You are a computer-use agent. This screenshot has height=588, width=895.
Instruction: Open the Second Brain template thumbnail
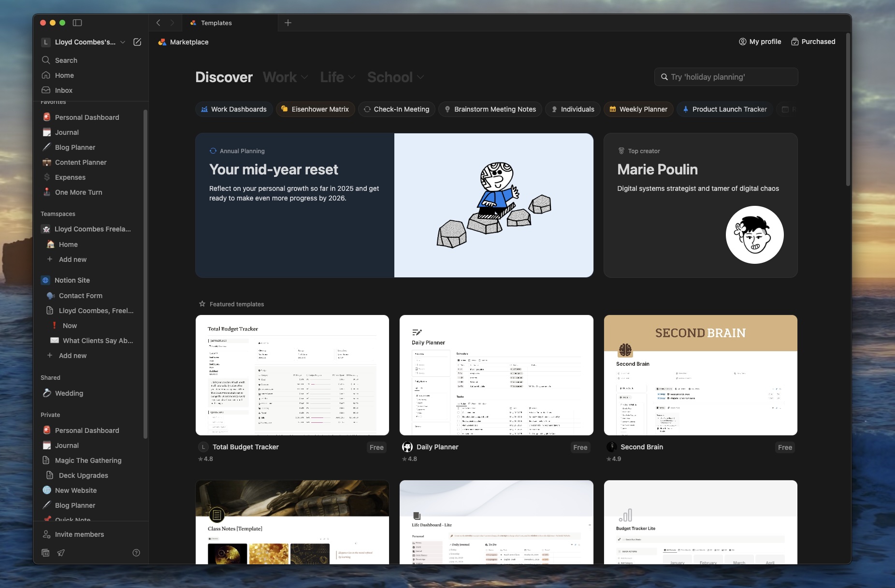(x=700, y=375)
